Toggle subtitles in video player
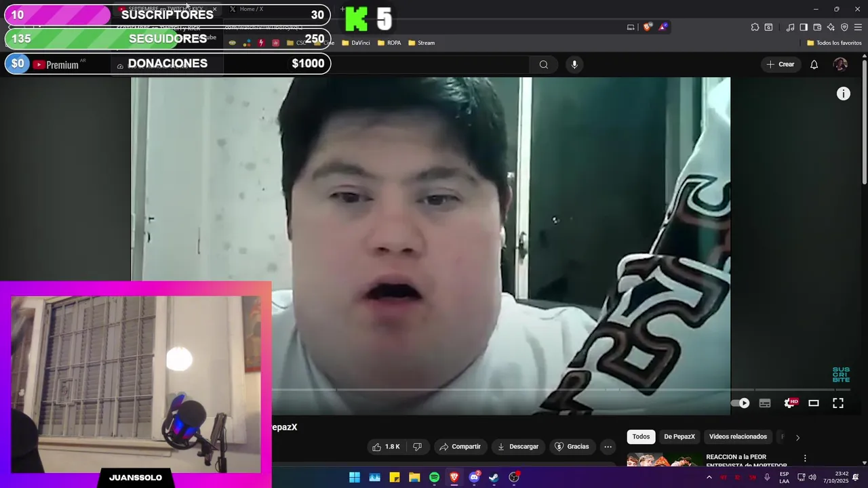 [765, 403]
